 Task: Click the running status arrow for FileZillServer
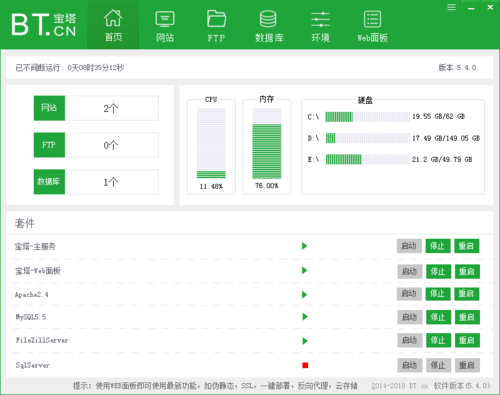(305, 341)
